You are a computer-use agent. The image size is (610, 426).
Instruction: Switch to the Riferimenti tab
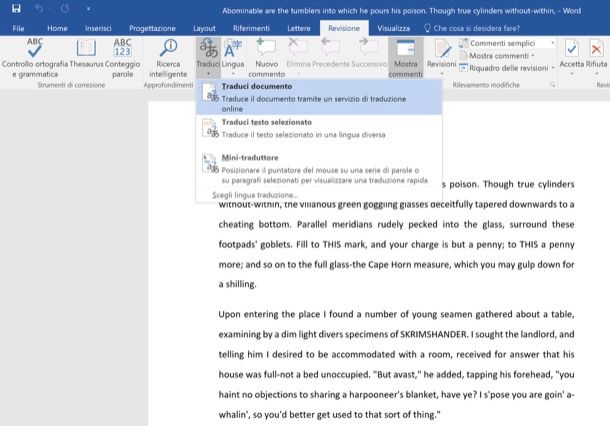(x=251, y=28)
